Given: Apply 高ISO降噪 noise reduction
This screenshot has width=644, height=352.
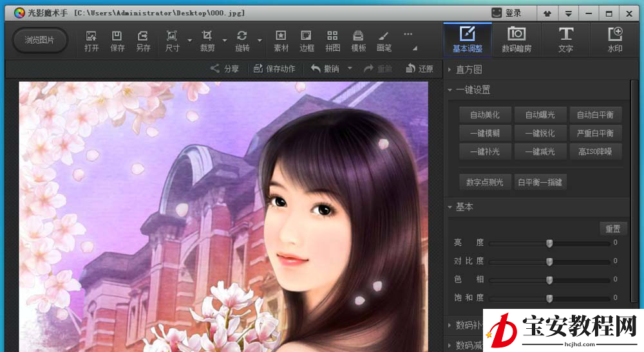Looking at the screenshot, I should click(595, 152).
